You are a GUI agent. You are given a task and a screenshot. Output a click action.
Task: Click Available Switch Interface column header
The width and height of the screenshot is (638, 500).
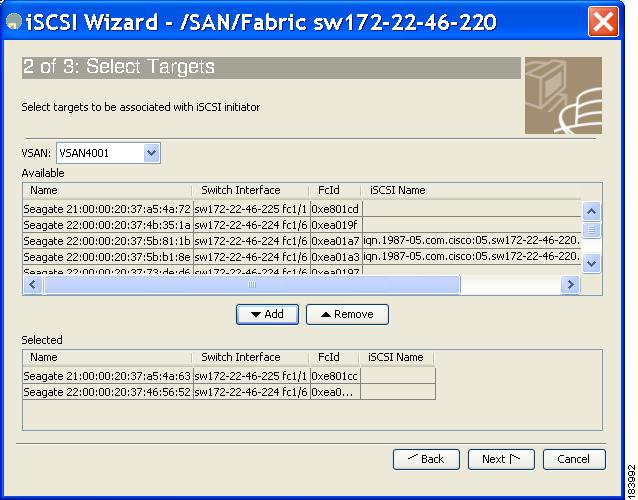251,190
